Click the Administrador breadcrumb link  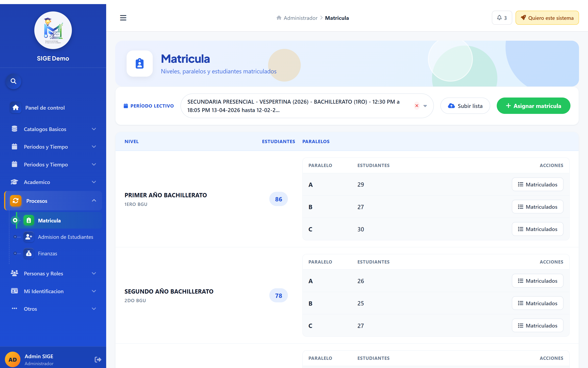301,18
